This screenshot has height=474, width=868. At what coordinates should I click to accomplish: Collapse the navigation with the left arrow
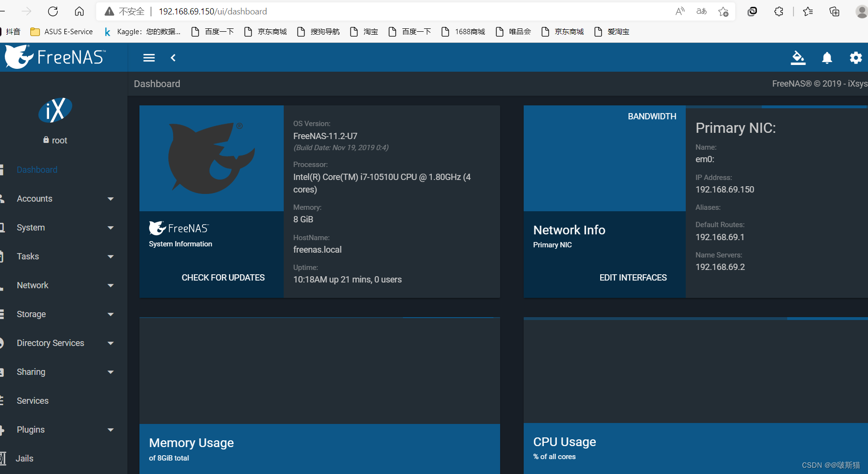[173, 58]
